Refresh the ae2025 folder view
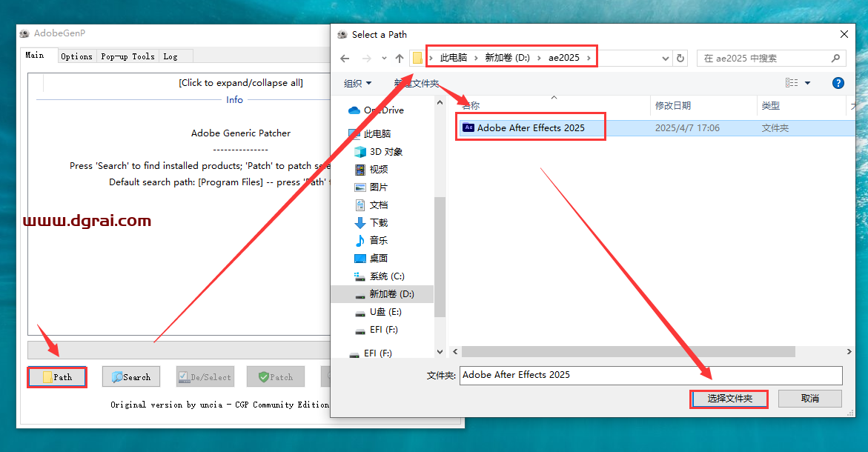The width and height of the screenshot is (868, 452). click(x=680, y=58)
